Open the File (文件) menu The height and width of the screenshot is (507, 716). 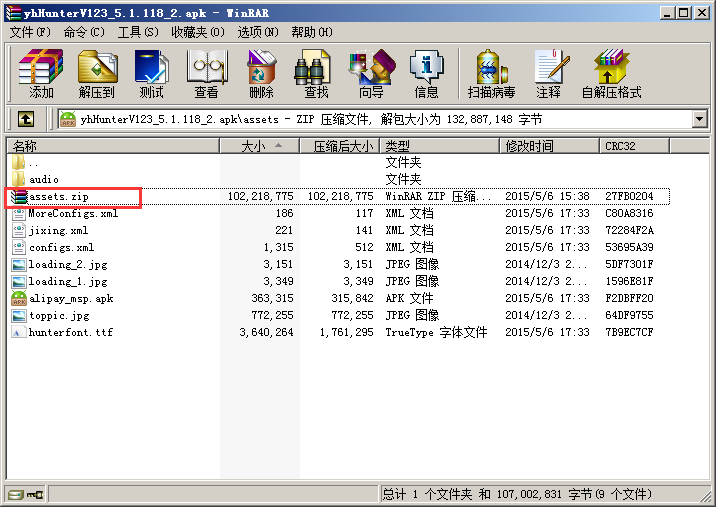pos(30,32)
